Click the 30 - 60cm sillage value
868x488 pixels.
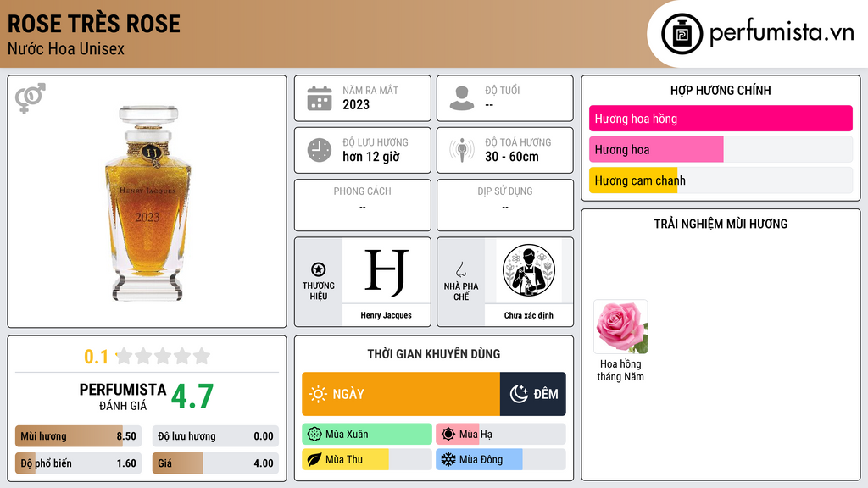click(512, 157)
